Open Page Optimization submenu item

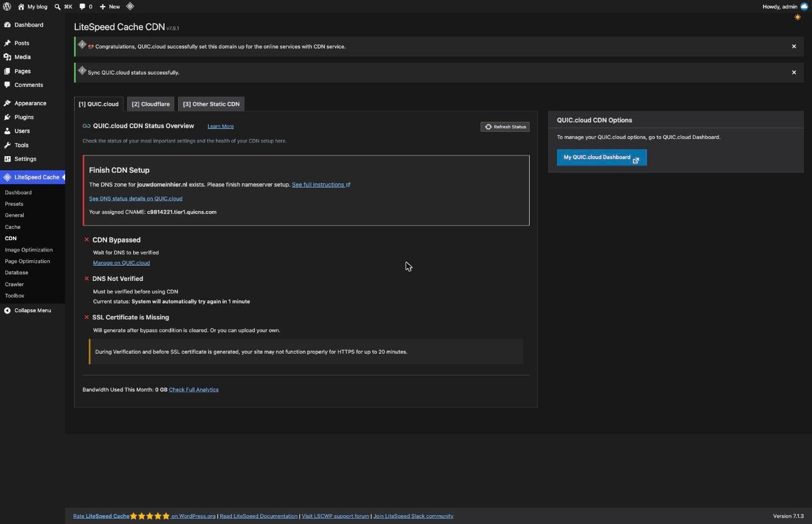point(27,261)
